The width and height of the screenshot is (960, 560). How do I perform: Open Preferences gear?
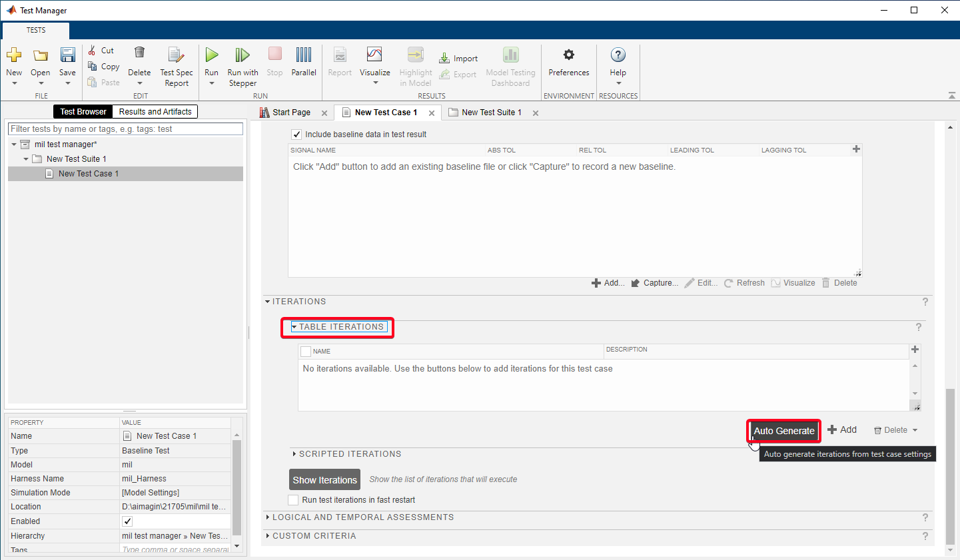pyautogui.click(x=569, y=55)
